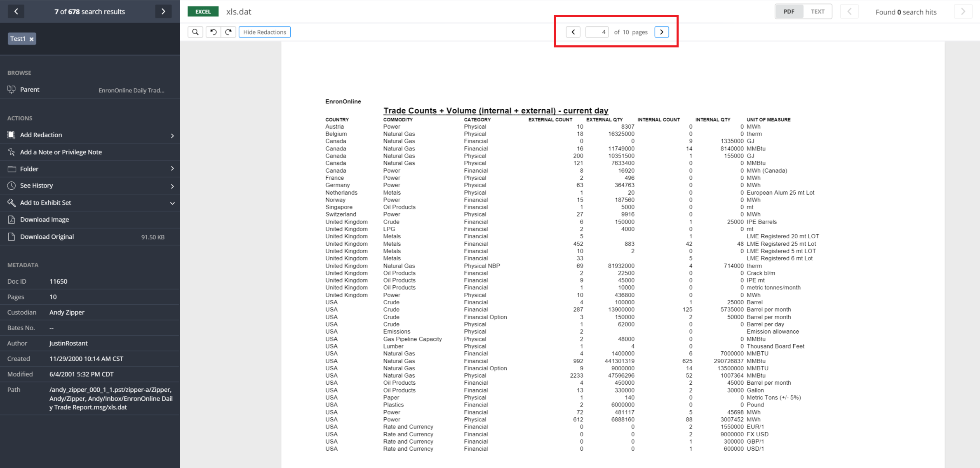980x468 pixels.
Task: Click the Download Original file icon
Action: [x=12, y=237]
